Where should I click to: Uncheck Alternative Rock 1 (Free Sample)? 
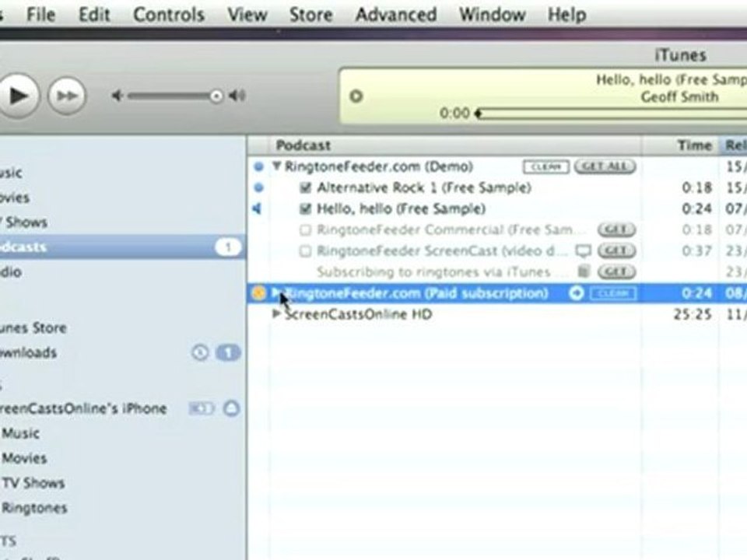(305, 187)
